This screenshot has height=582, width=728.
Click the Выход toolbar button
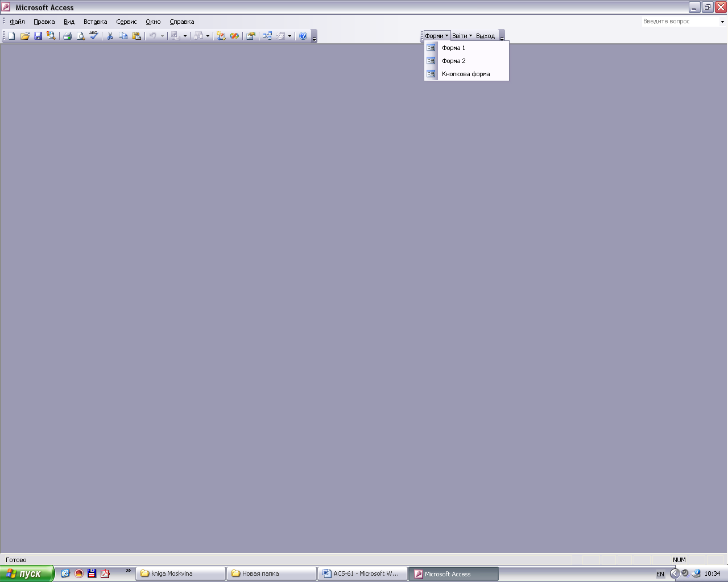(x=486, y=36)
